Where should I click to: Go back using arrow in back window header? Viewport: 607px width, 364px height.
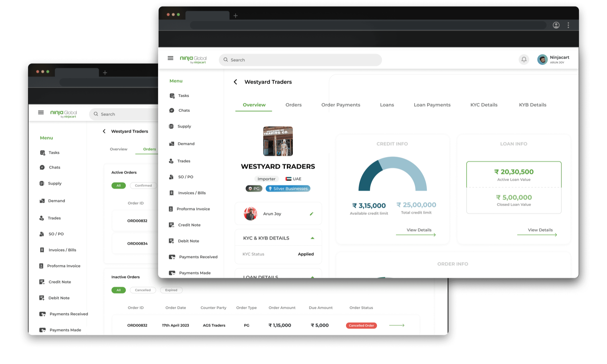(104, 131)
